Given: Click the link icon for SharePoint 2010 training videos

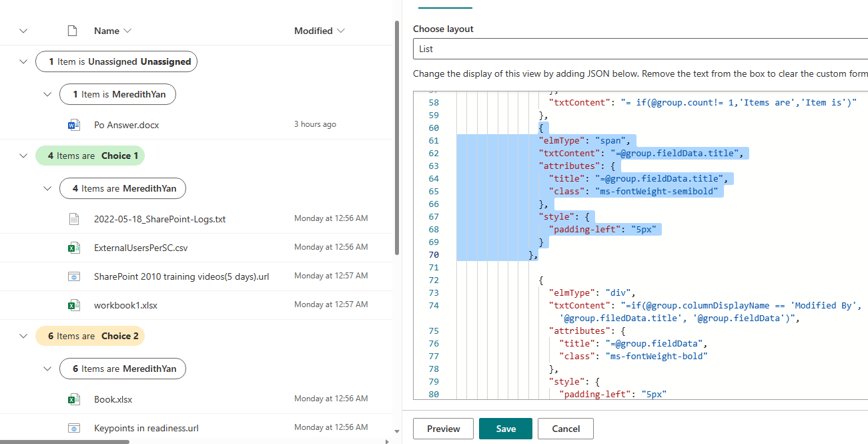Looking at the screenshot, I should point(73,276).
